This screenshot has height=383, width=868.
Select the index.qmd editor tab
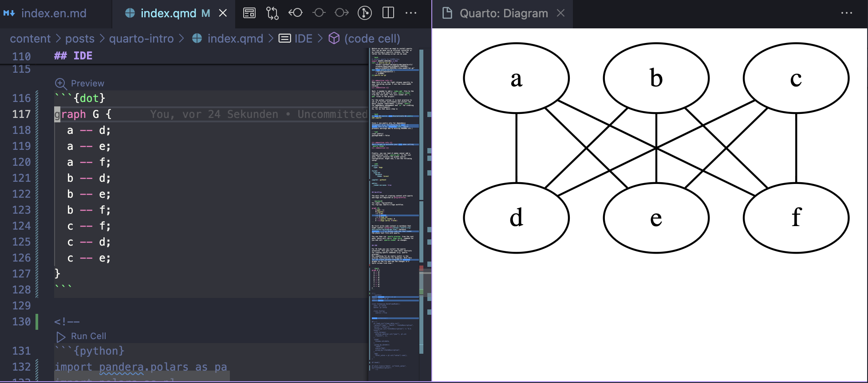pos(168,13)
